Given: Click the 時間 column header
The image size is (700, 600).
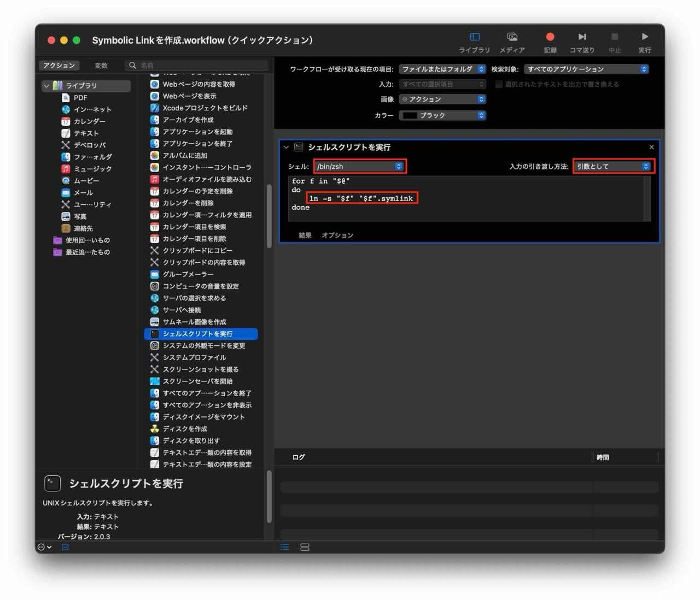Looking at the screenshot, I should (603, 457).
